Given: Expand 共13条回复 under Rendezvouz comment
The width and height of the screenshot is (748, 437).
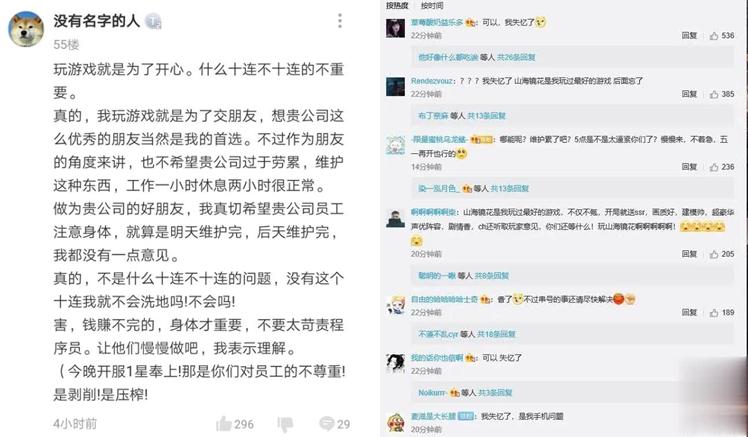Looking at the screenshot, I should (487, 116).
